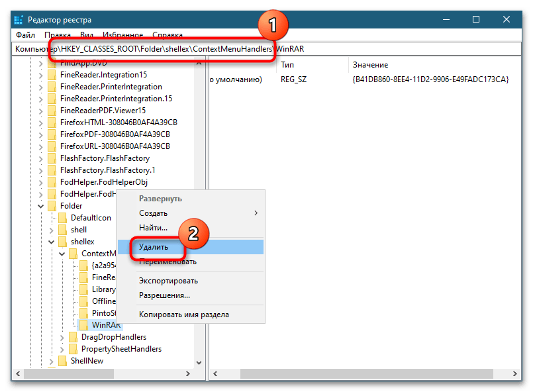Click the ShellNew key folder icon
Image resolution: width=533 pixels, height=392 pixels.
pyautogui.click(x=62, y=361)
